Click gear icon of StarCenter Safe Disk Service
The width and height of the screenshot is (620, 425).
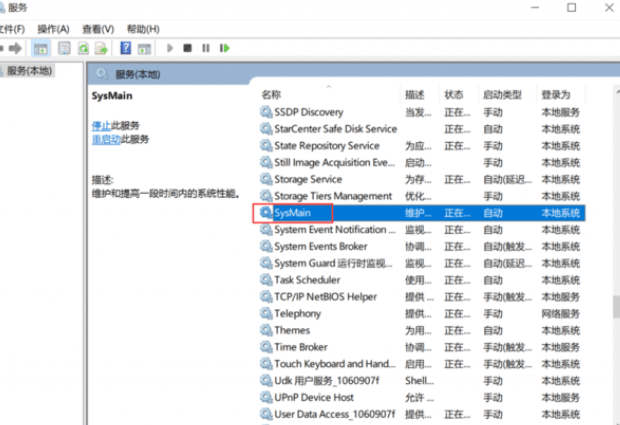(x=266, y=128)
